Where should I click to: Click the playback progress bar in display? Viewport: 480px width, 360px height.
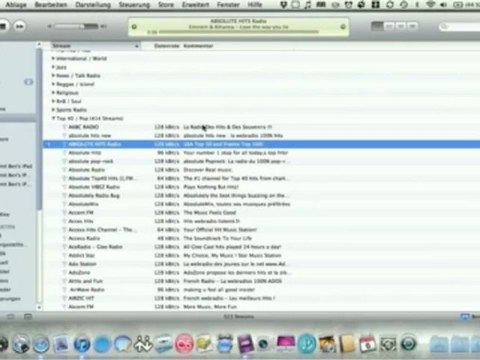pyautogui.click(x=239, y=32)
